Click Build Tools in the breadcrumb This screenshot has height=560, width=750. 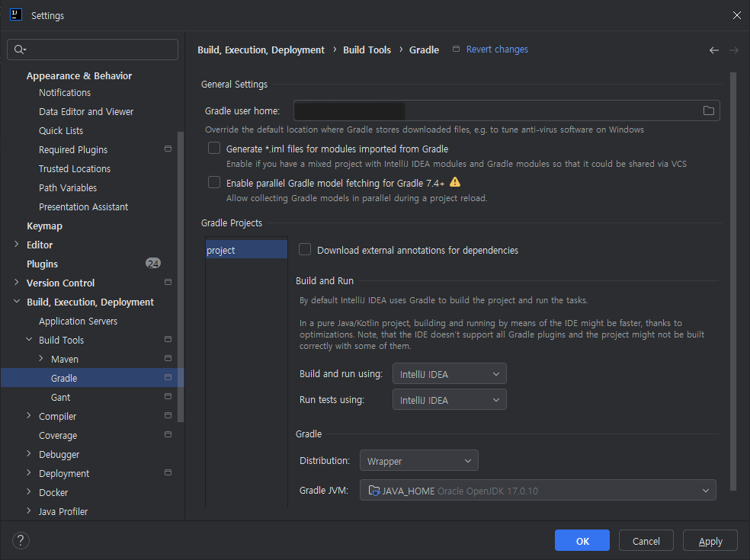tap(367, 50)
